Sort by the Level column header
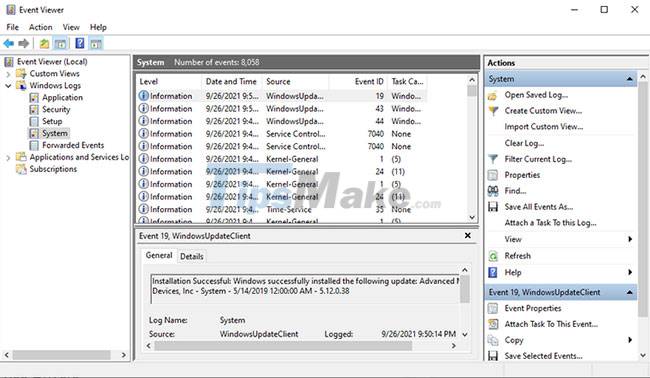This screenshot has width=650, height=378. pos(168,82)
